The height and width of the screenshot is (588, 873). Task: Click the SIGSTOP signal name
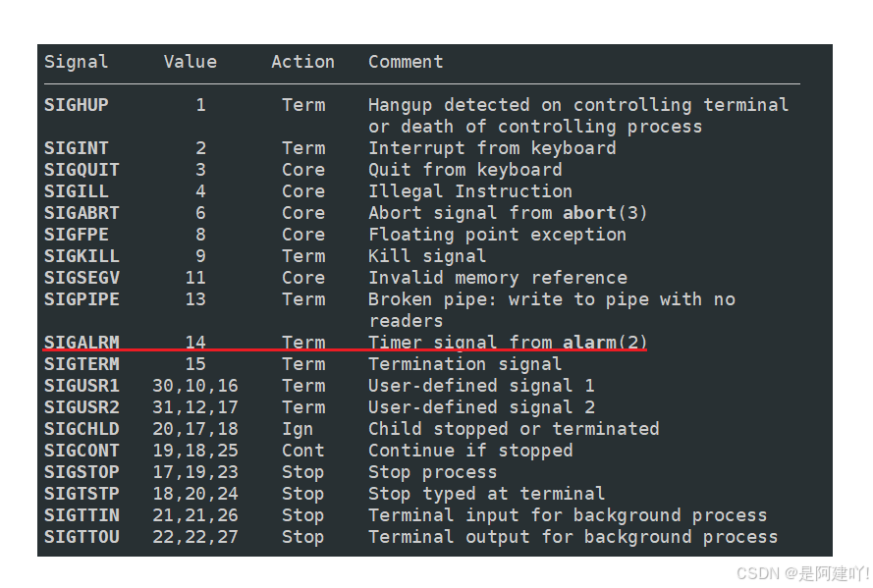tap(82, 472)
